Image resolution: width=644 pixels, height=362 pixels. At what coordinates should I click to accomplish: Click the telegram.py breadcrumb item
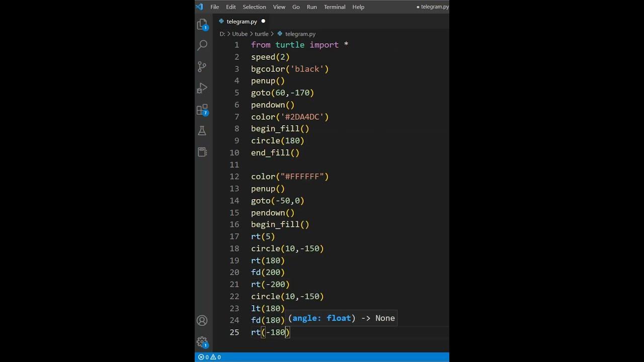coord(300,34)
